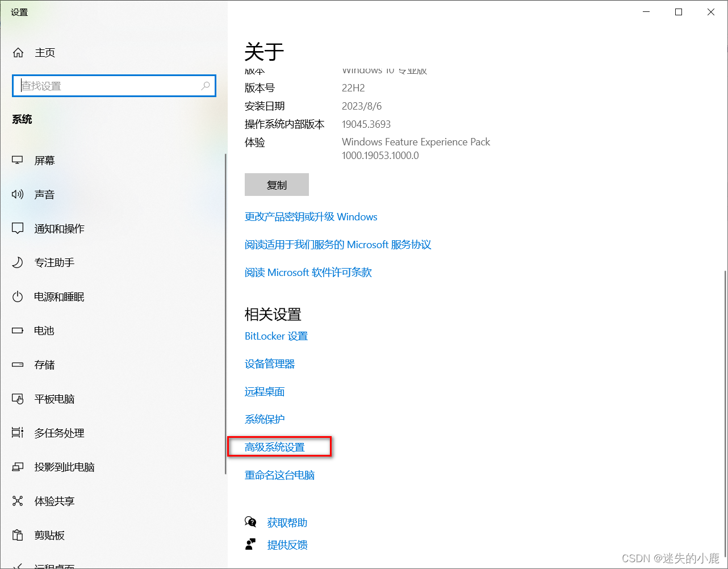
Task: Click the Shared experiences icon
Action: pyautogui.click(x=18, y=501)
